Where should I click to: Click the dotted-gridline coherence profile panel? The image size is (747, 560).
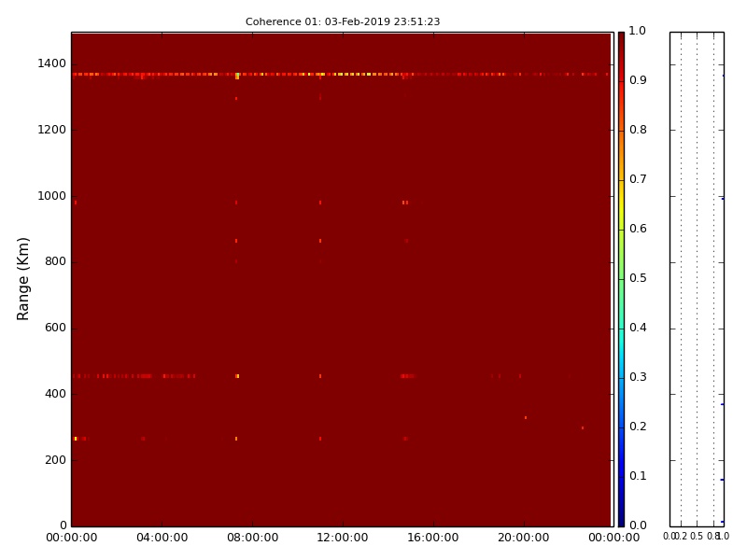tap(697, 279)
